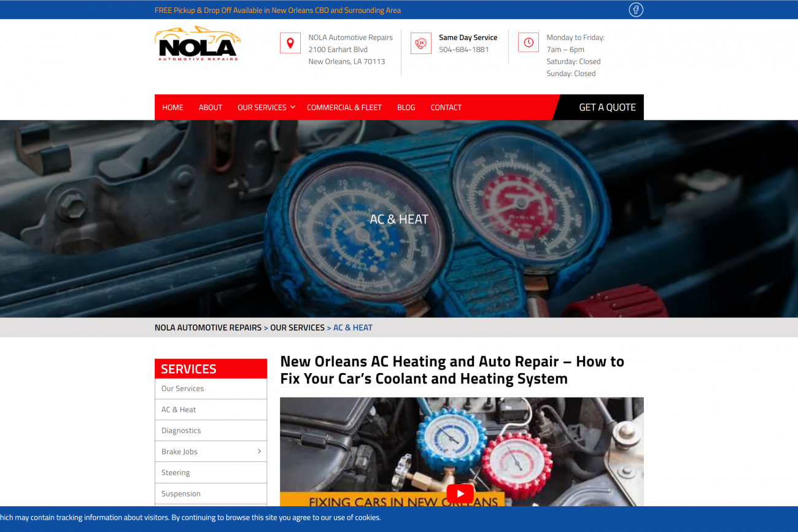Click the phone call icon
This screenshot has width=798, height=532.
[421, 43]
